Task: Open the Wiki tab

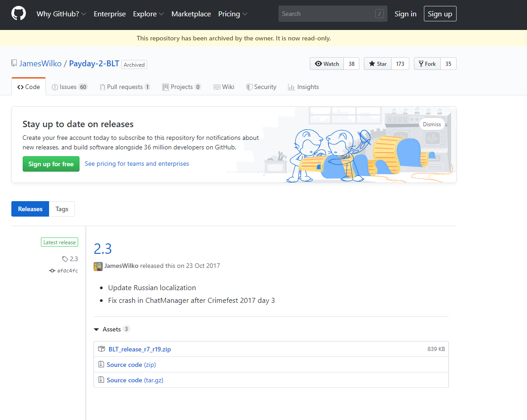Action: (x=224, y=87)
